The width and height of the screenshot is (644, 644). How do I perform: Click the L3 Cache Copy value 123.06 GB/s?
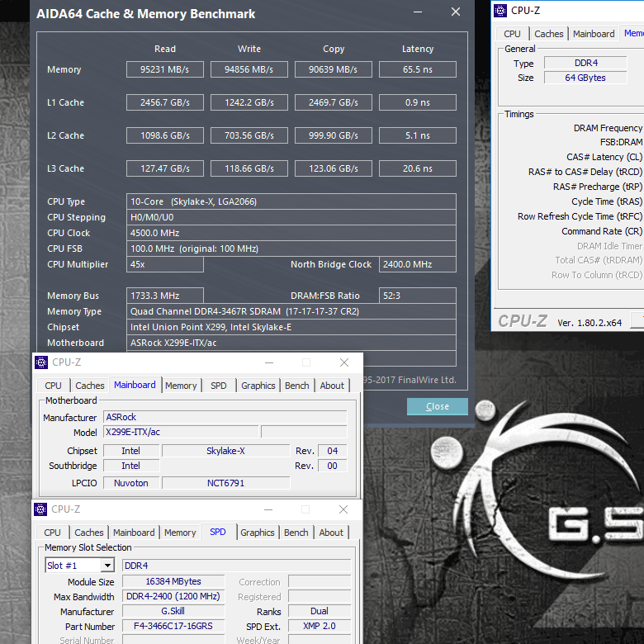tap(333, 168)
